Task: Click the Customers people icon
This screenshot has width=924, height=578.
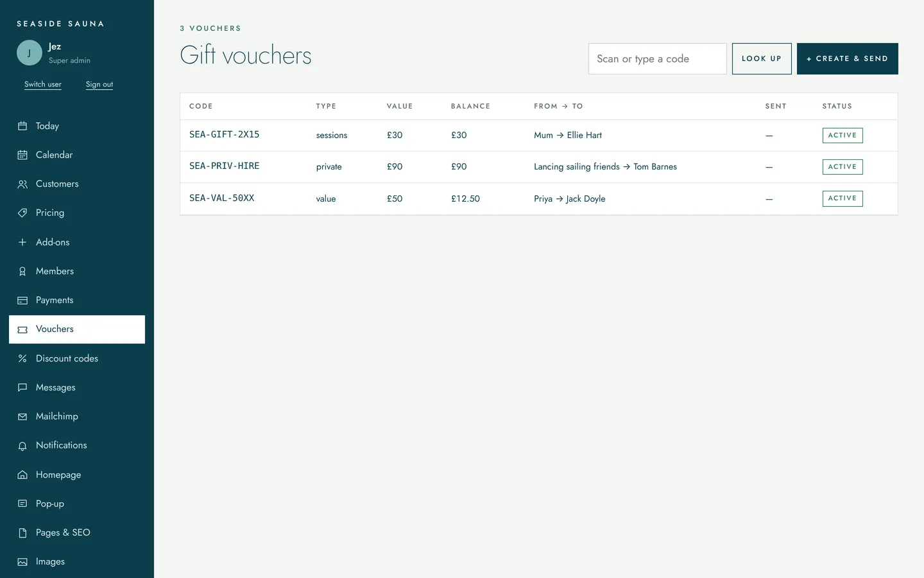Action: [x=22, y=184]
